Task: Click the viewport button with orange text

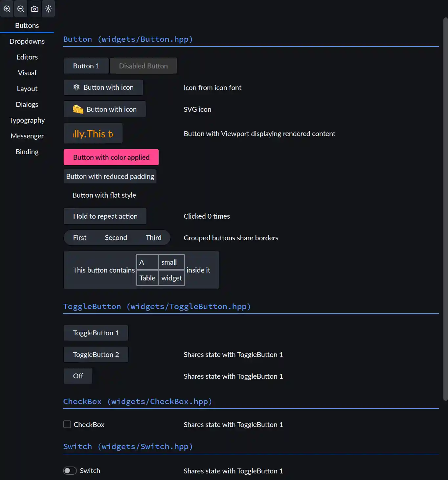Action: pyautogui.click(x=93, y=134)
